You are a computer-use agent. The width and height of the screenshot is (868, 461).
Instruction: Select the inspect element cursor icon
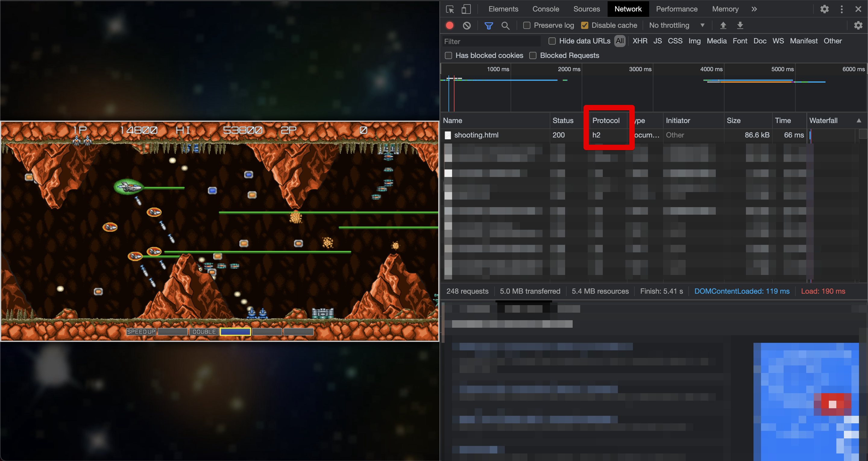pyautogui.click(x=449, y=9)
